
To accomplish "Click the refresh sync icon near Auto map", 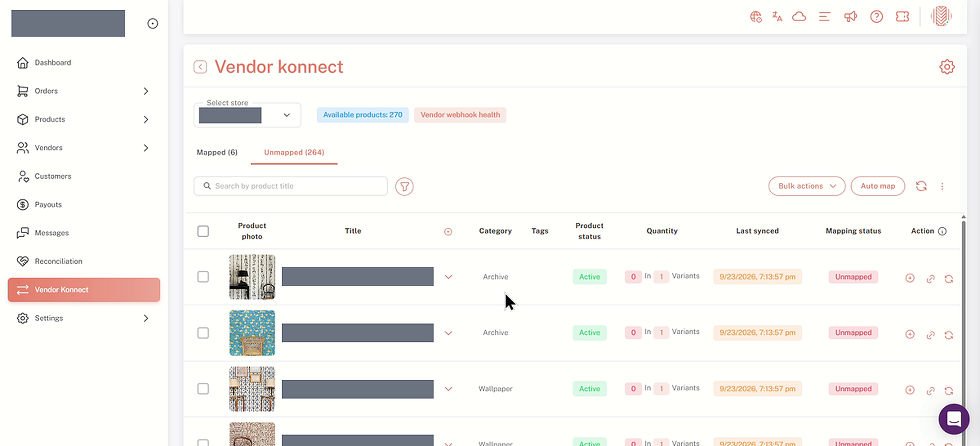I will click(921, 186).
